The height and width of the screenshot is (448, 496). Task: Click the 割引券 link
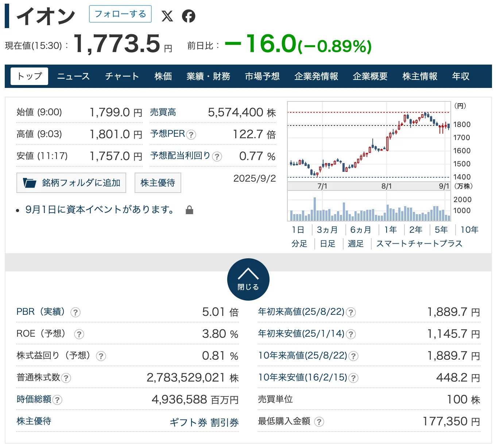[225, 422]
